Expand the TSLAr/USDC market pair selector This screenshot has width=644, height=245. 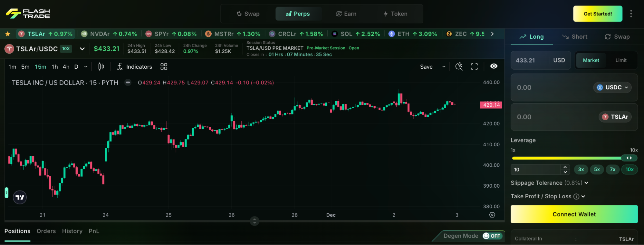pyautogui.click(x=82, y=49)
